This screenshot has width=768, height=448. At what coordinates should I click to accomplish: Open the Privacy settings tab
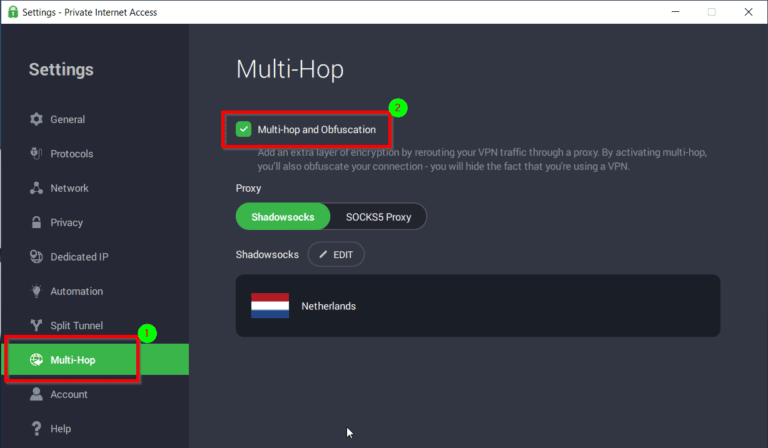click(x=66, y=223)
